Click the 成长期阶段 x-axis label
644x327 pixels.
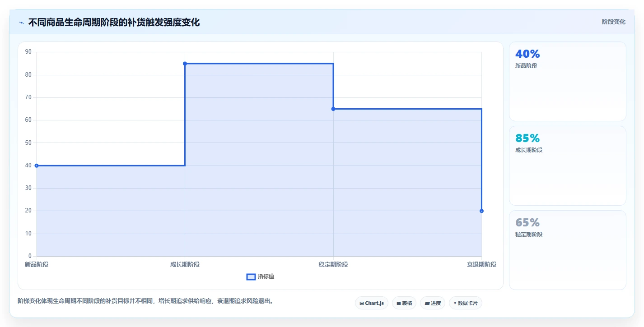[x=185, y=264]
